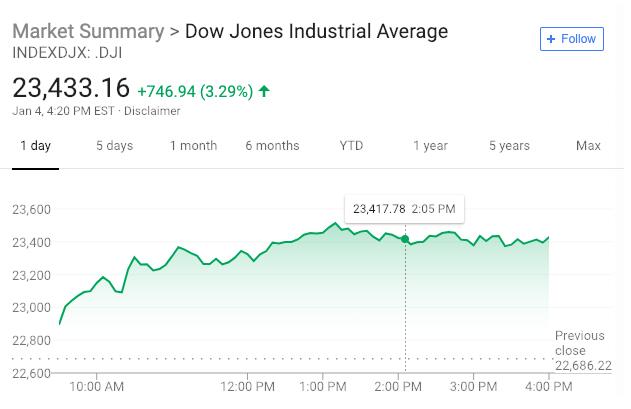This screenshot has height=409, width=631.
Task: Switch to the YTD tab
Action: [351, 146]
